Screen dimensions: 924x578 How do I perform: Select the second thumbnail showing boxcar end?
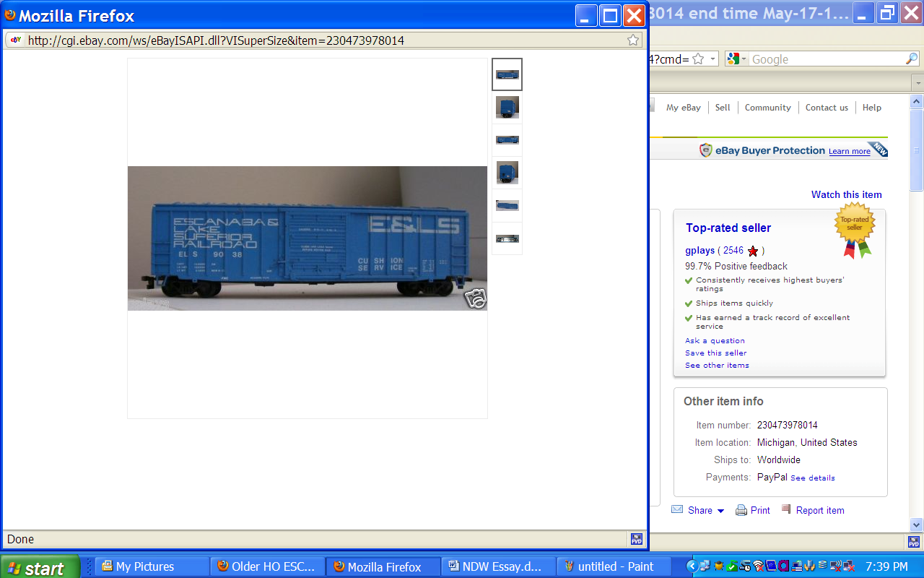[507, 107]
